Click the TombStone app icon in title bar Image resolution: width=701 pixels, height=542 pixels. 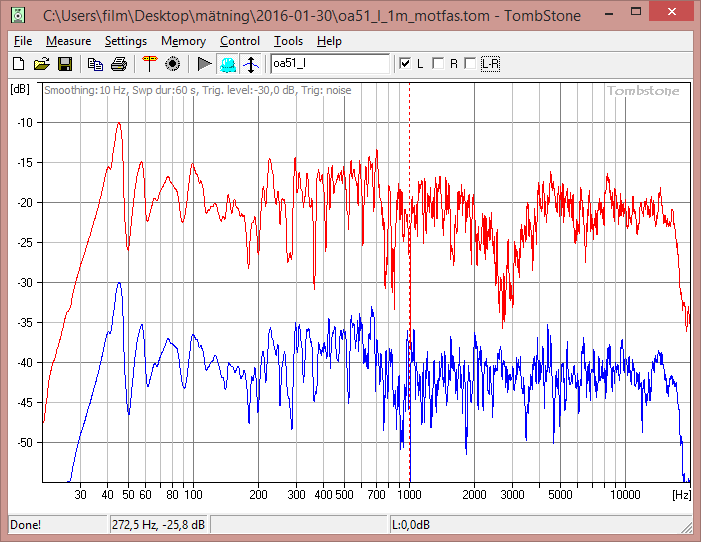click(x=18, y=16)
